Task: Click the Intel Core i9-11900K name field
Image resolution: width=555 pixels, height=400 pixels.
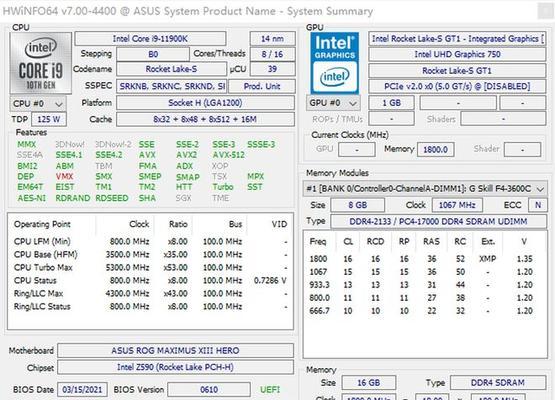Action: (x=150, y=39)
